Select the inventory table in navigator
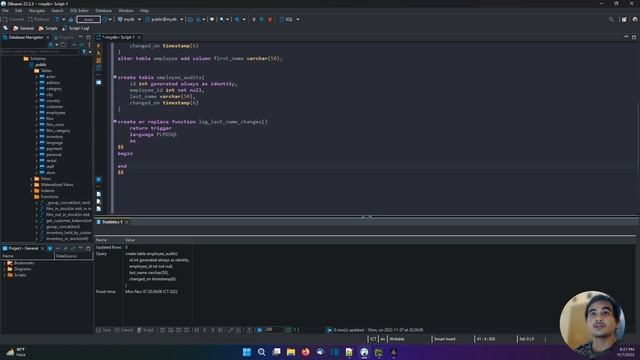This screenshot has height=360, width=640. tap(54, 137)
